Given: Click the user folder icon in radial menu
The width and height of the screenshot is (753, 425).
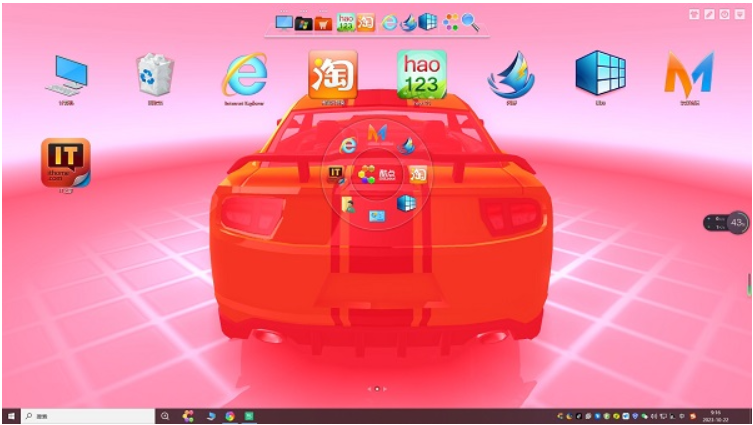Looking at the screenshot, I should 348,204.
